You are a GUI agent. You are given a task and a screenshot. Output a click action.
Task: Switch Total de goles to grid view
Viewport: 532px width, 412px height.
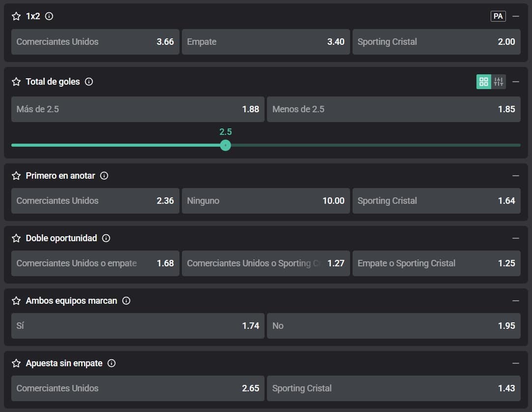483,82
